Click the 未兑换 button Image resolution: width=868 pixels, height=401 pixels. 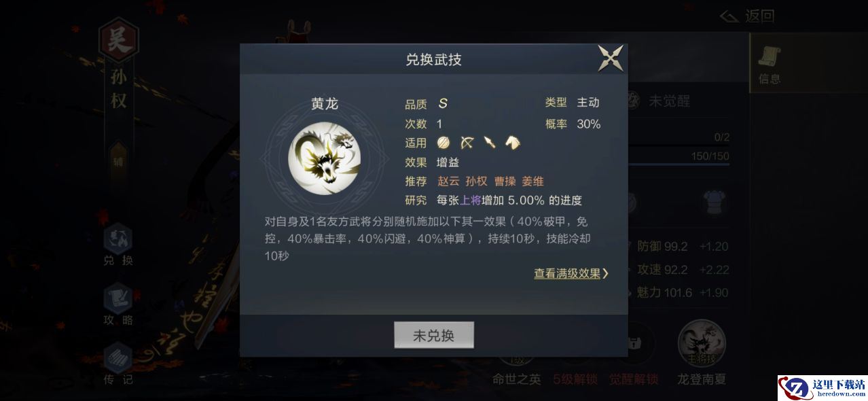(434, 335)
